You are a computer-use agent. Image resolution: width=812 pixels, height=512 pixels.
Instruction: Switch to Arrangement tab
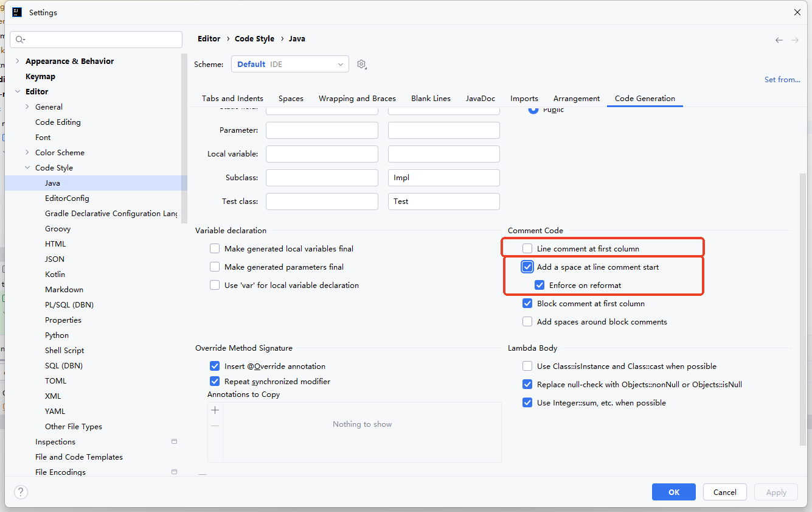pos(577,98)
